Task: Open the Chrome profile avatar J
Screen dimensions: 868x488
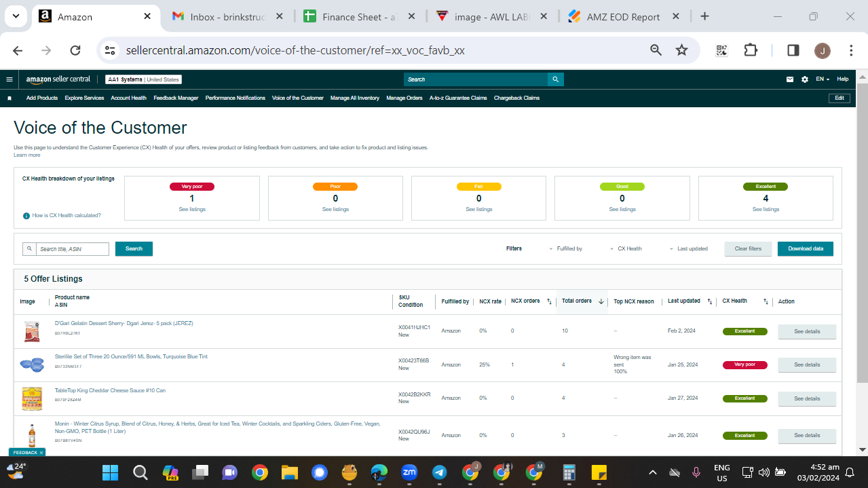Action: click(822, 50)
